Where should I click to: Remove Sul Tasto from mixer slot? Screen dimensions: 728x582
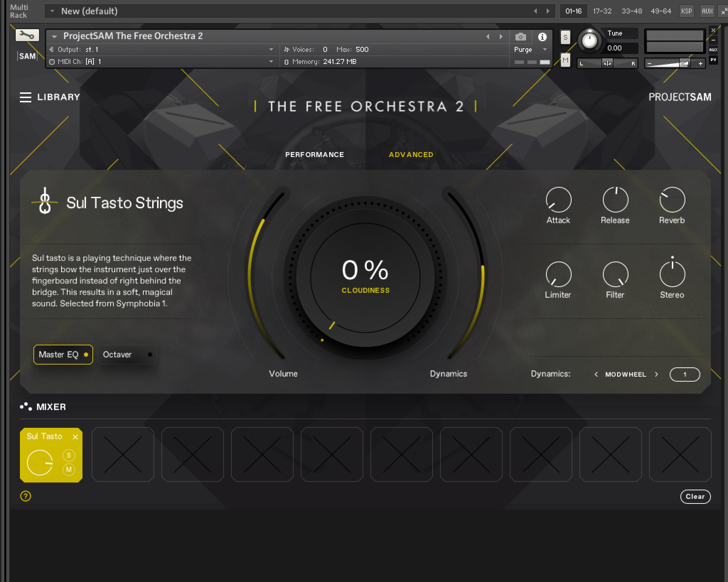75,437
